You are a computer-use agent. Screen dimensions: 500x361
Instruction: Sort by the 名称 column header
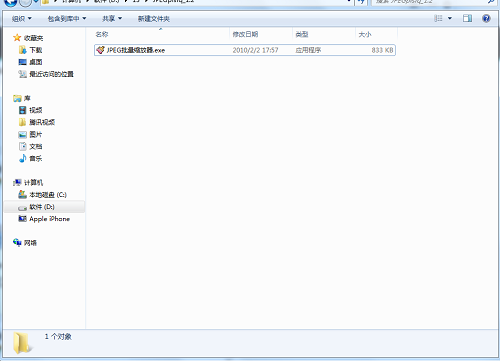pos(162,34)
